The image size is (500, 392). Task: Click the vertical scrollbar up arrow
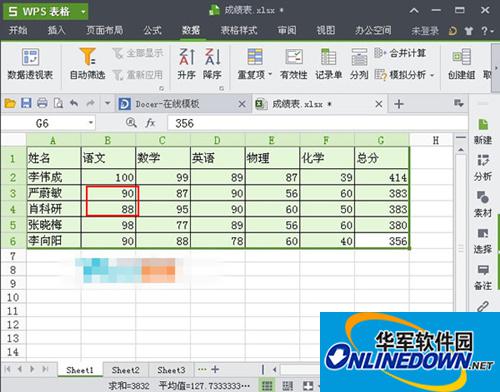(x=461, y=149)
